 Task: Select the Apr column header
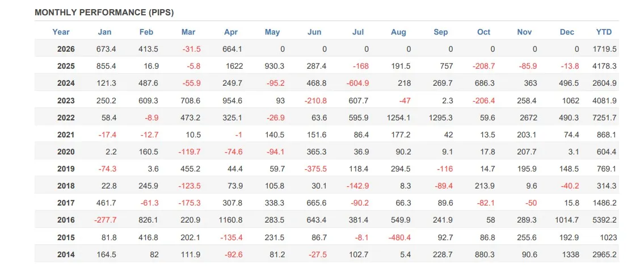pyautogui.click(x=231, y=32)
